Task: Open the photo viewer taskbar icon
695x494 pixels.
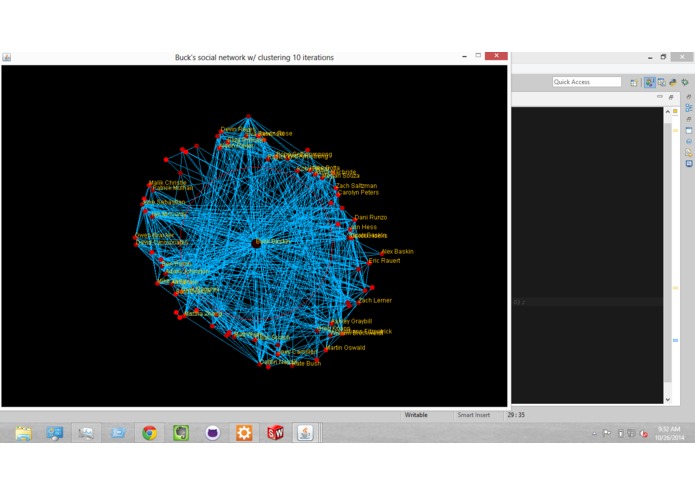Action: pyautogui.click(x=86, y=433)
